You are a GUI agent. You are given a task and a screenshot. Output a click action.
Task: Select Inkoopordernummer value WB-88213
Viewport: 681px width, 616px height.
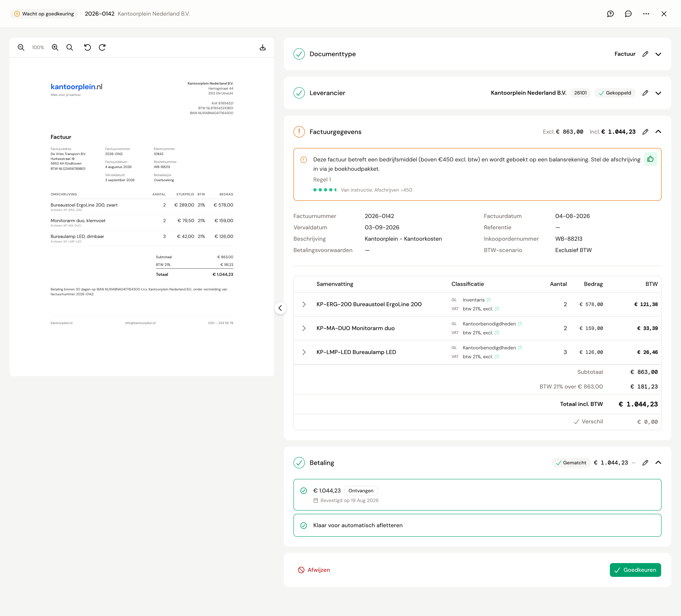569,239
